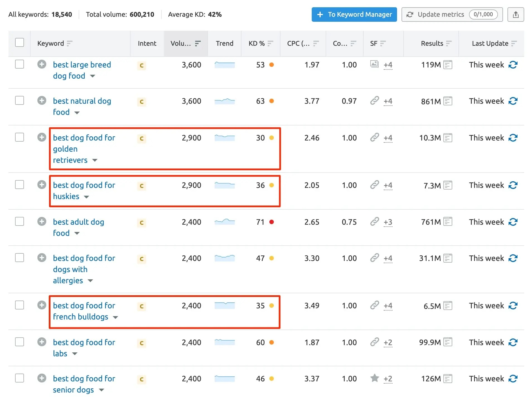Screen dimensions: 532x402
Task: Click trend sparkline for 'best natural dog food'
Action: tap(224, 101)
